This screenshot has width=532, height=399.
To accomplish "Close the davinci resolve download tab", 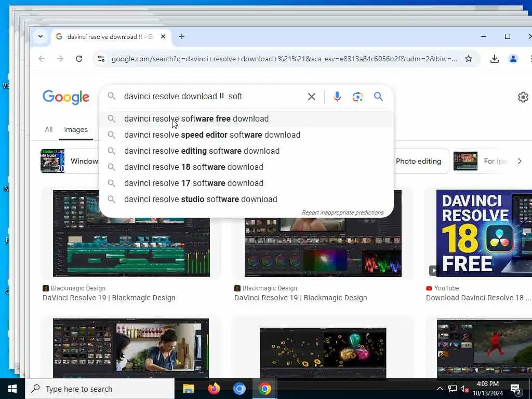I will point(163,36).
